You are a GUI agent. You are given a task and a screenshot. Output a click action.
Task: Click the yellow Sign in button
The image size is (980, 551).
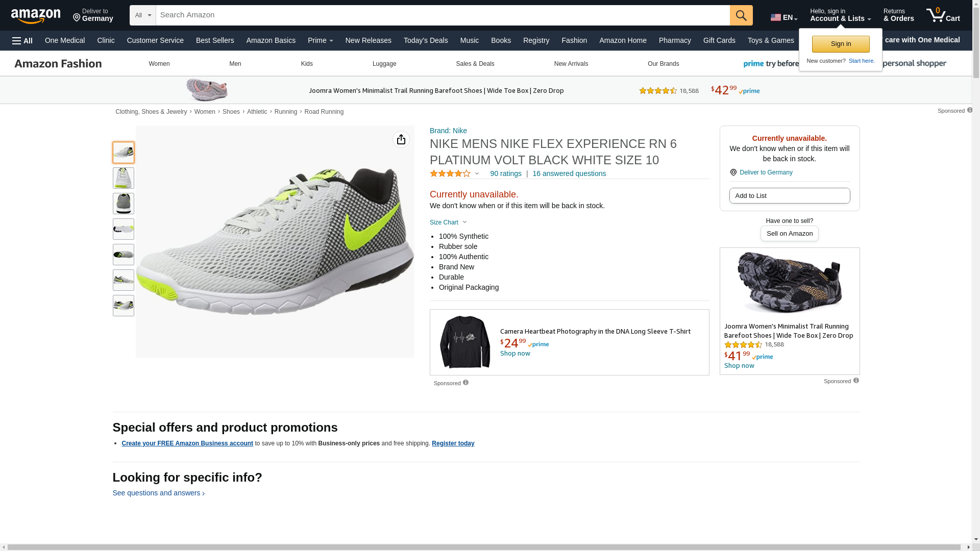(x=841, y=44)
